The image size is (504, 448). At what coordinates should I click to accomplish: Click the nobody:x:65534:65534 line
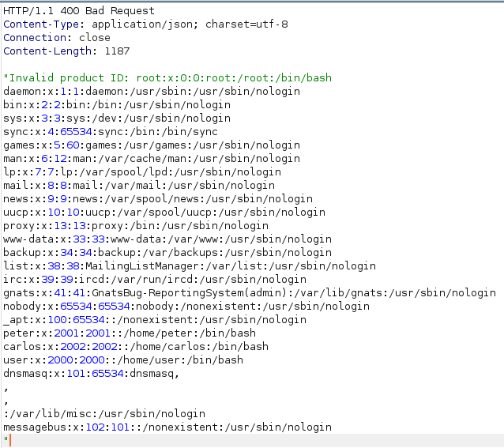click(x=186, y=307)
